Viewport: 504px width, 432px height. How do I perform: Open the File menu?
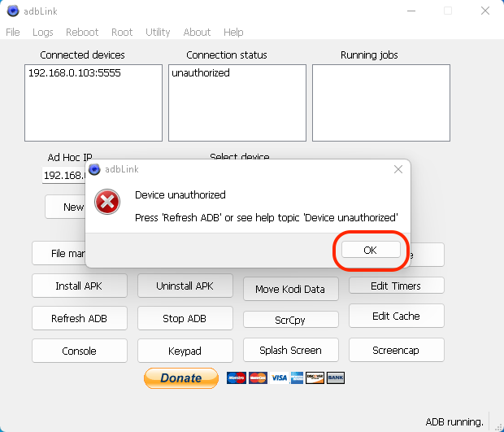pyautogui.click(x=13, y=33)
